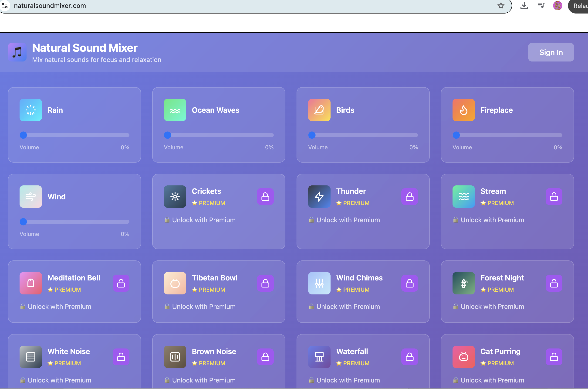Open browser downloads icon
Screen dimensions: 588x389
pos(524,5)
